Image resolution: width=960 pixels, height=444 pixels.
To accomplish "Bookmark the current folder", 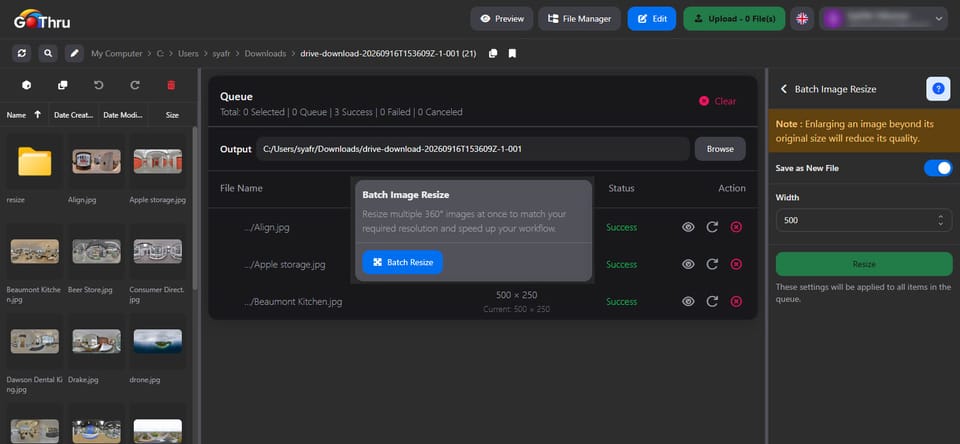I will point(512,54).
